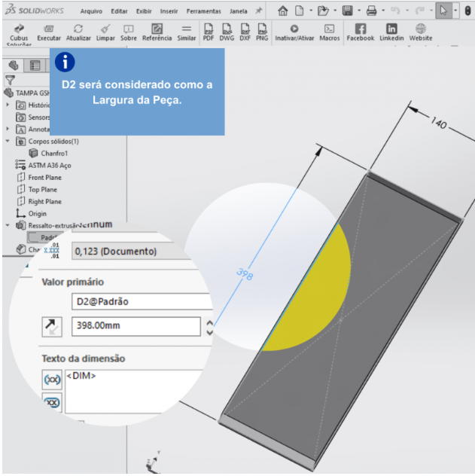
Task: Open the Ferramentas menu
Action: [x=205, y=11]
